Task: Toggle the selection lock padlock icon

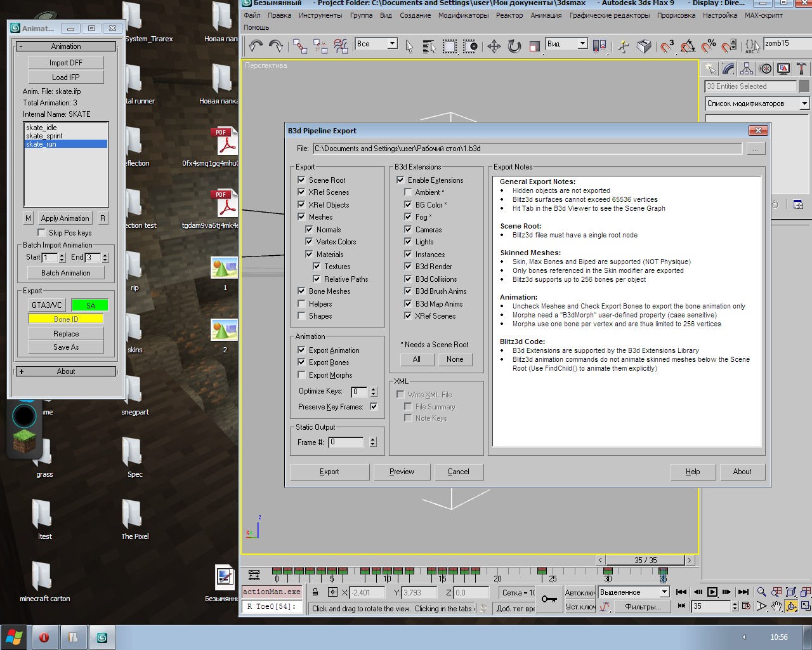Action: click(x=315, y=592)
